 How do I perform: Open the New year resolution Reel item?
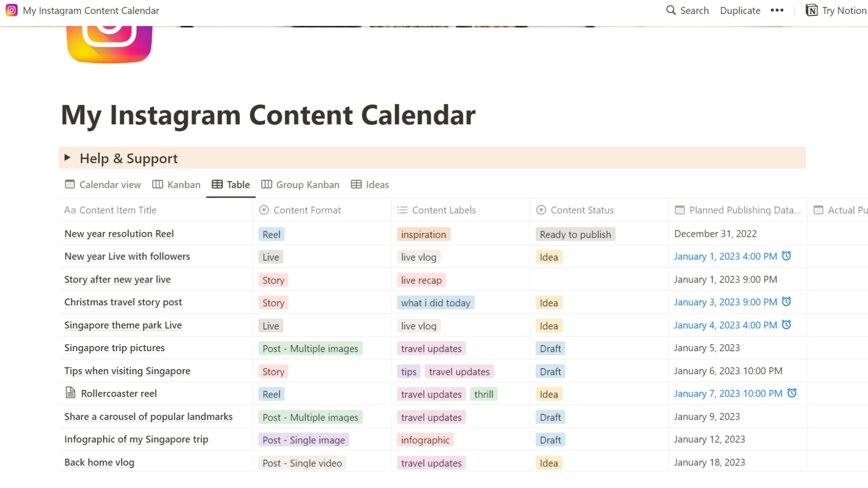(x=119, y=234)
